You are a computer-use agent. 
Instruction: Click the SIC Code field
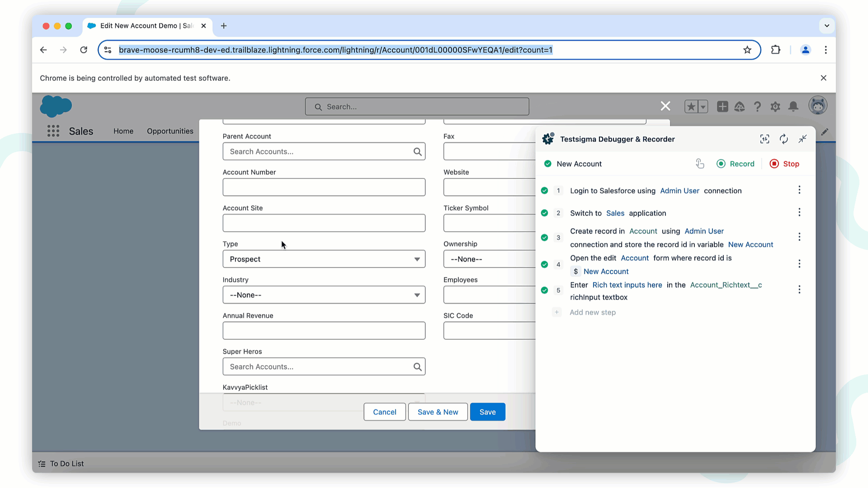coord(490,331)
